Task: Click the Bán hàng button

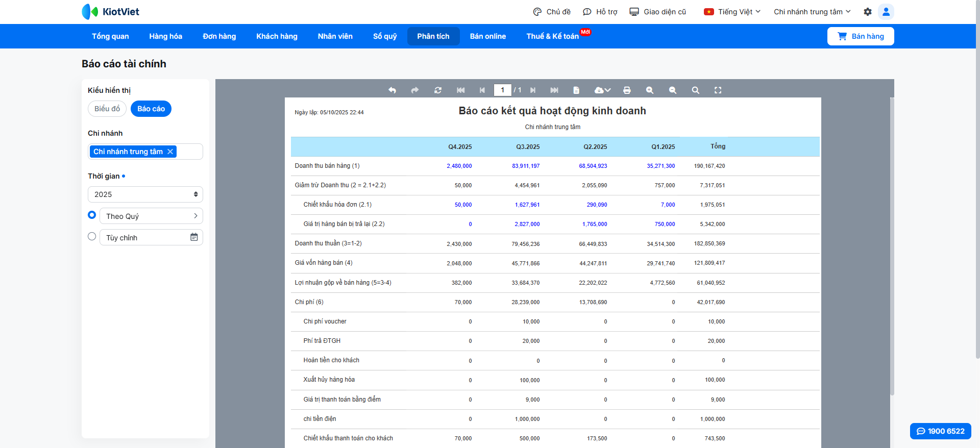Action: (x=860, y=36)
